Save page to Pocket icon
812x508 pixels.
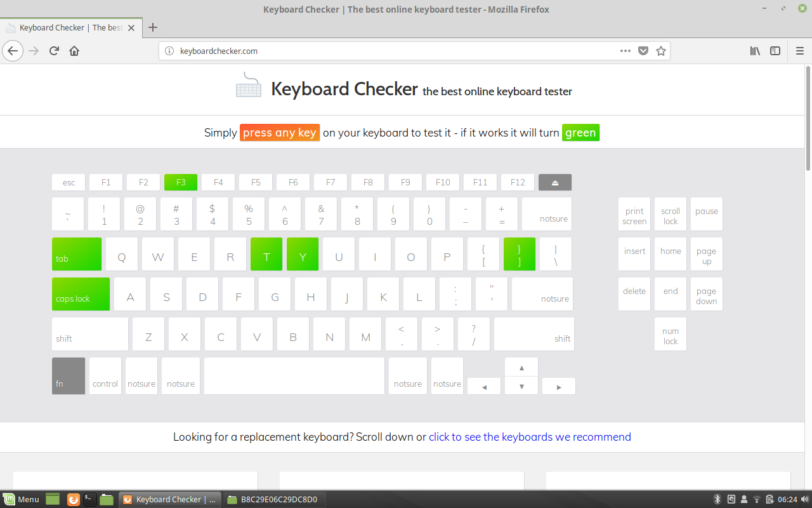point(643,51)
